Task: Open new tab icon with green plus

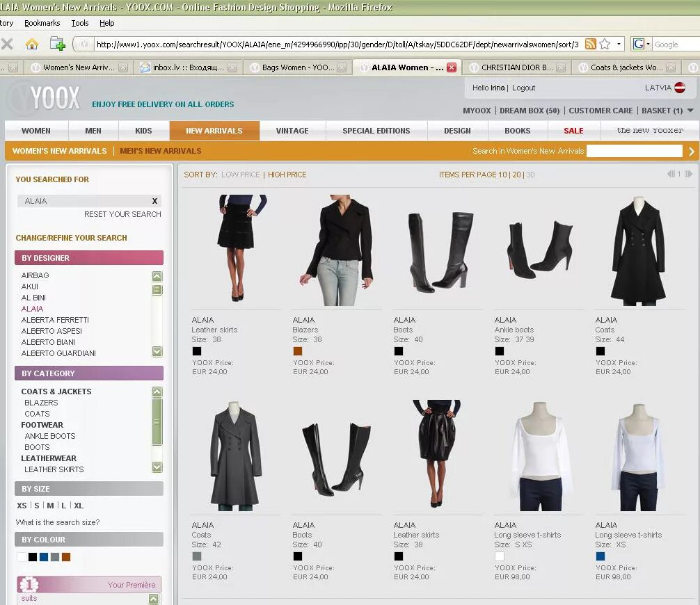Action: coord(58,44)
